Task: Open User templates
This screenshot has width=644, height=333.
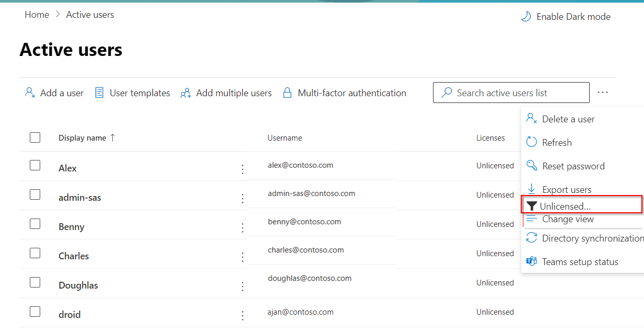Action: 99,92
